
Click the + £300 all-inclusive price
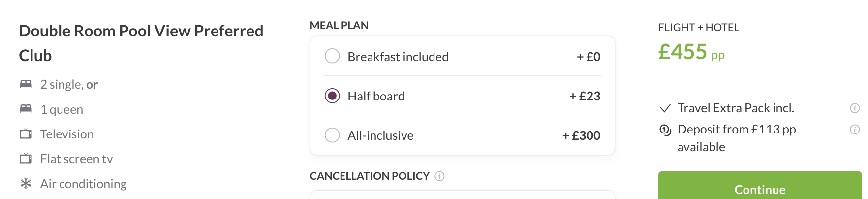click(582, 135)
